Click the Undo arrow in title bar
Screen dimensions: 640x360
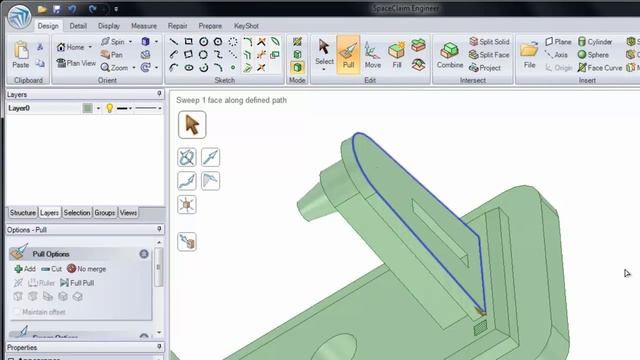coord(72,9)
